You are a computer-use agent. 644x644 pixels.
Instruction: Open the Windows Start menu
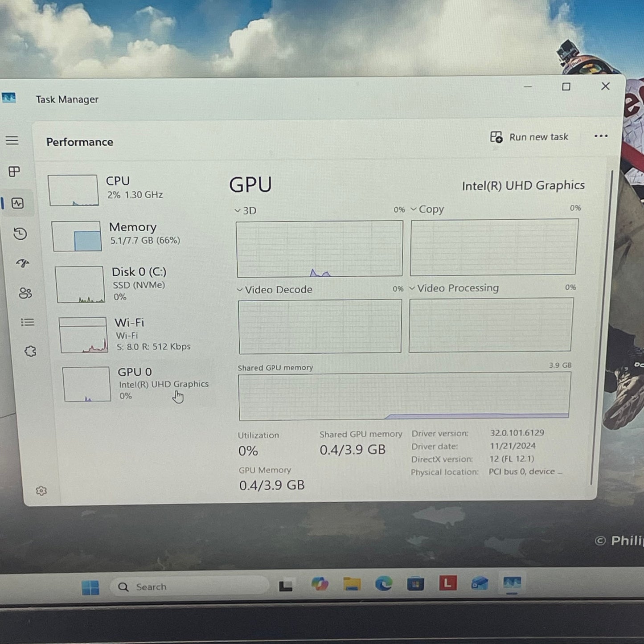(90, 587)
